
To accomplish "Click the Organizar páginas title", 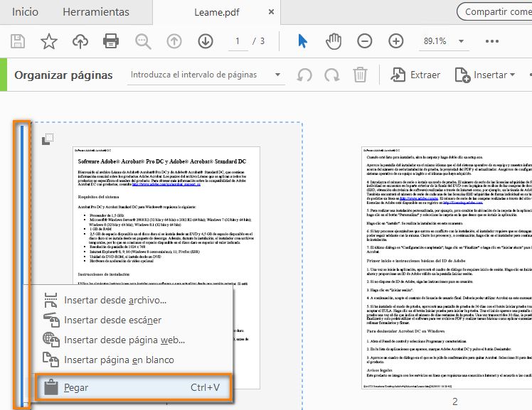I will (x=63, y=75).
